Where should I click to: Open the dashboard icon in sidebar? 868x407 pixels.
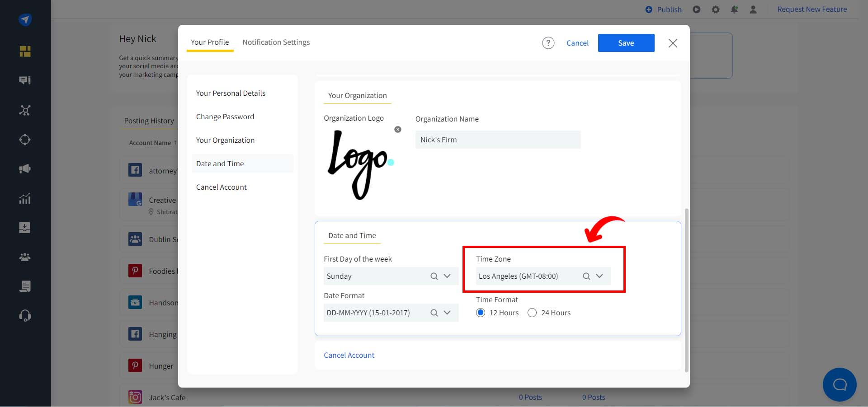[25, 51]
